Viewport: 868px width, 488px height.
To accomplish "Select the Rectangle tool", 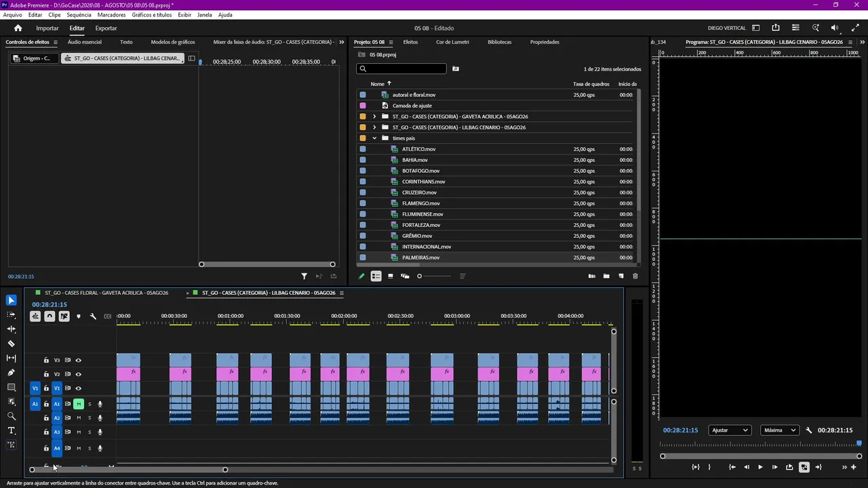I will coord(12,387).
